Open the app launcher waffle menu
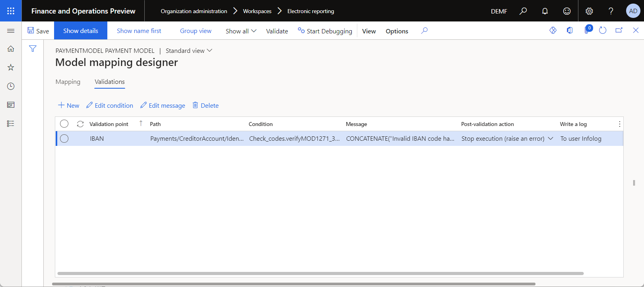This screenshot has width=644, height=287. (11, 11)
